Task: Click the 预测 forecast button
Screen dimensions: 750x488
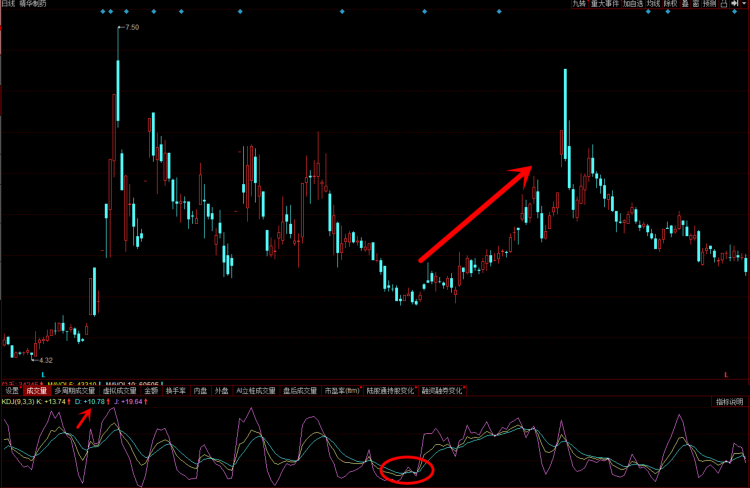Action: click(x=710, y=4)
